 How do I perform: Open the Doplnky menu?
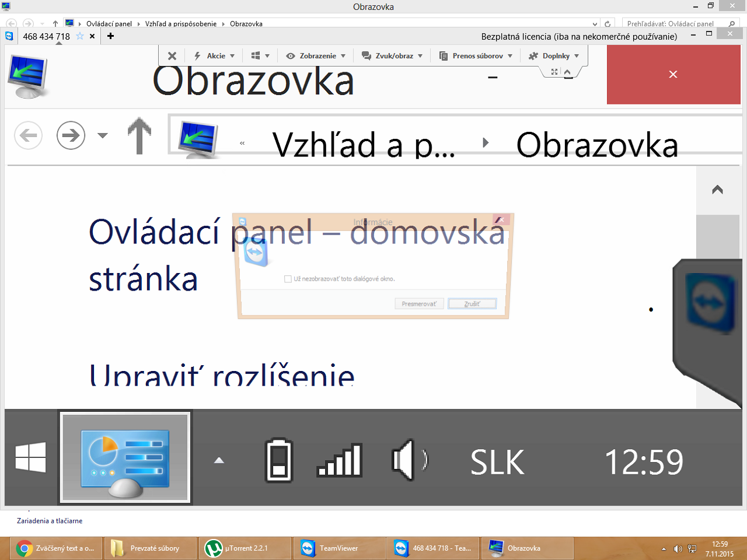(553, 56)
